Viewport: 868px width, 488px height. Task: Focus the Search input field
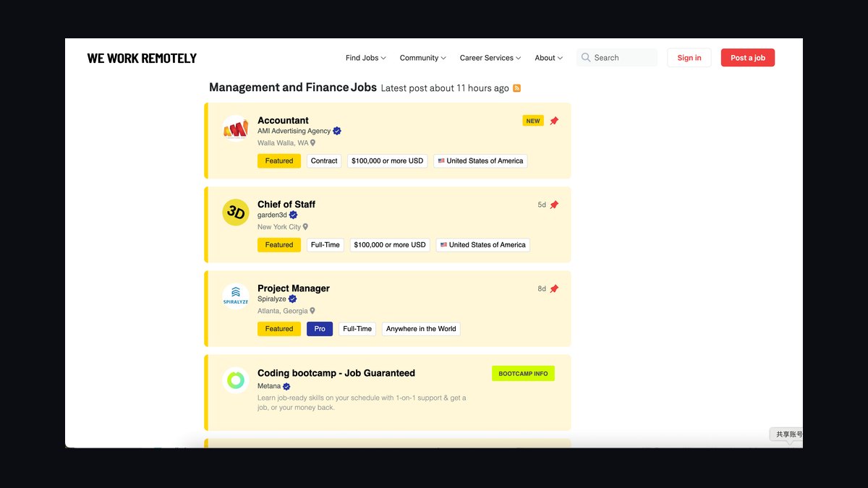pos(617,58)
